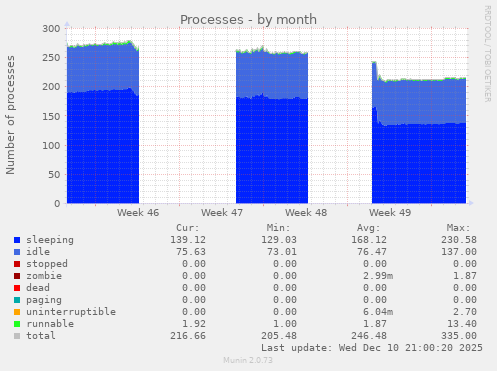The height and width of the screenshot is (371, 497).
Task: Click the 'Avg:' column header
Action: (369, 228)
